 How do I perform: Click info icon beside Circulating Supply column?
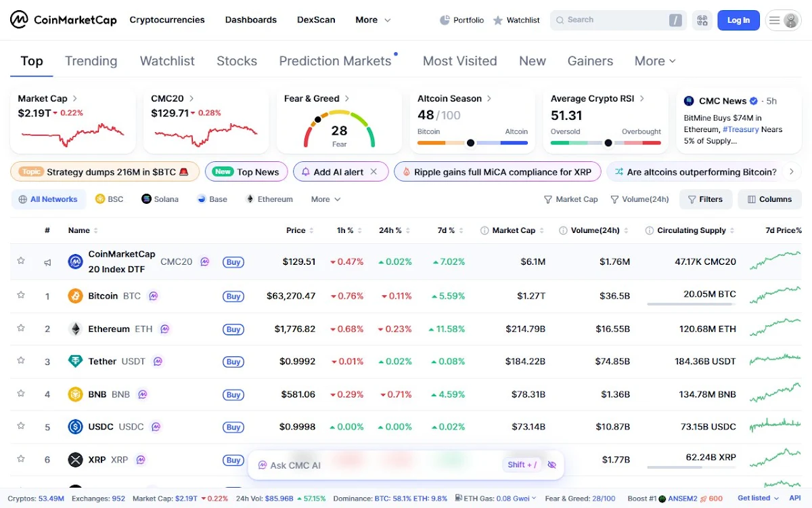[x=650, y=230]
